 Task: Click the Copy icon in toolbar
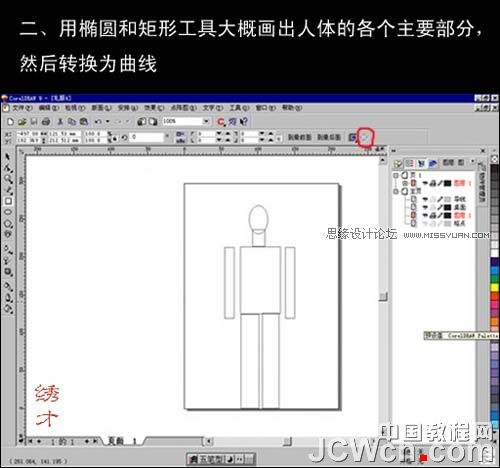pos(72,122)
